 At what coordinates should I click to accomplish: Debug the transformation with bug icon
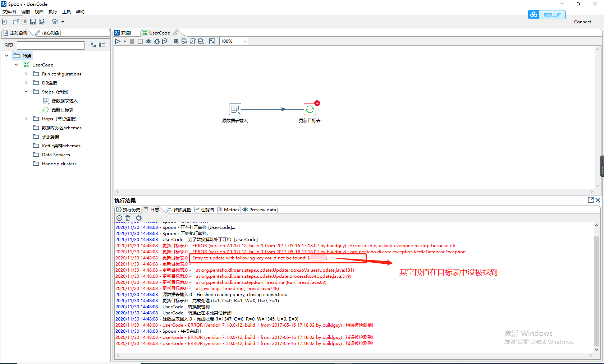pyautogui.click(x=156, y=41)
